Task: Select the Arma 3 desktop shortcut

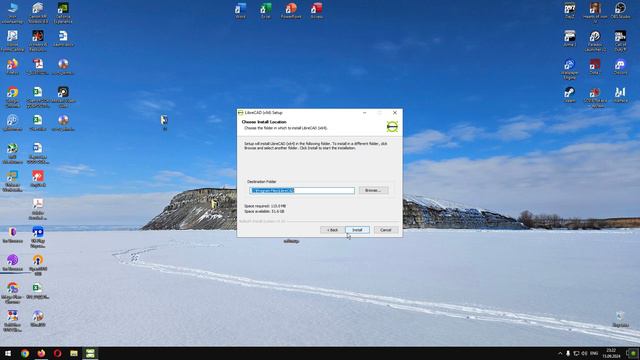Action: pos(570,39)
